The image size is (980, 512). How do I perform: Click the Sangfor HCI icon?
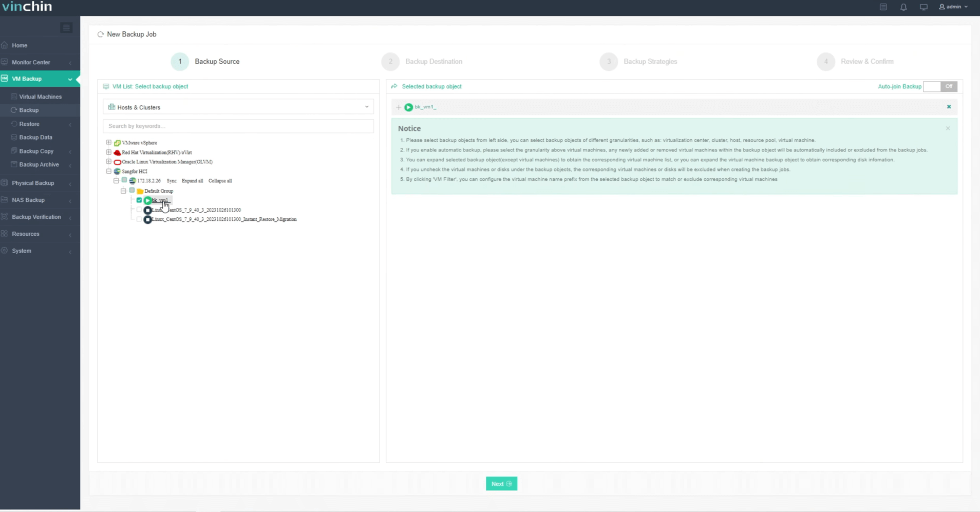pos(117,172)
